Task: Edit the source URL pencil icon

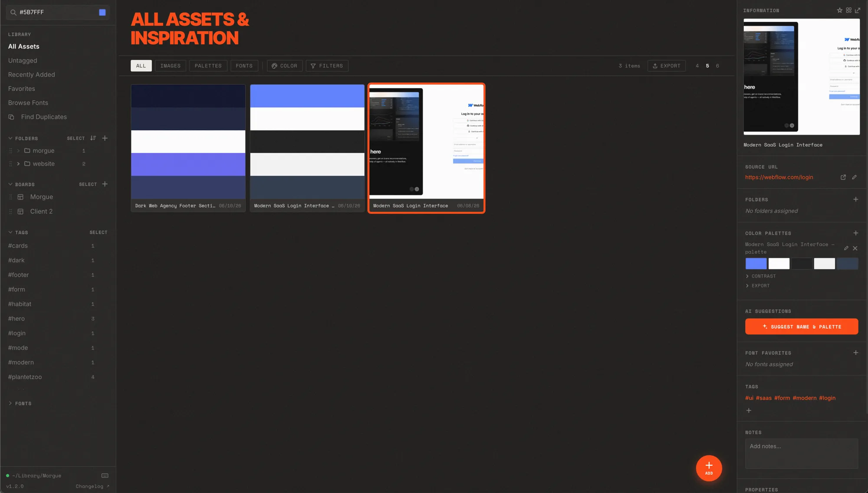Action: point(854,177)
